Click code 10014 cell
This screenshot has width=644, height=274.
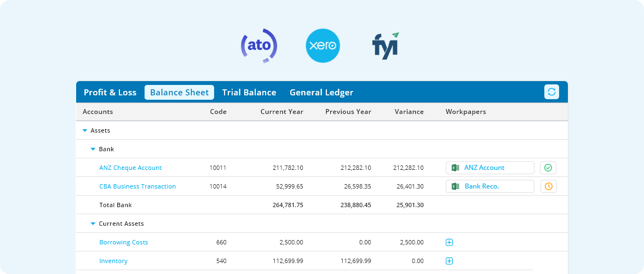pos(218,186)
